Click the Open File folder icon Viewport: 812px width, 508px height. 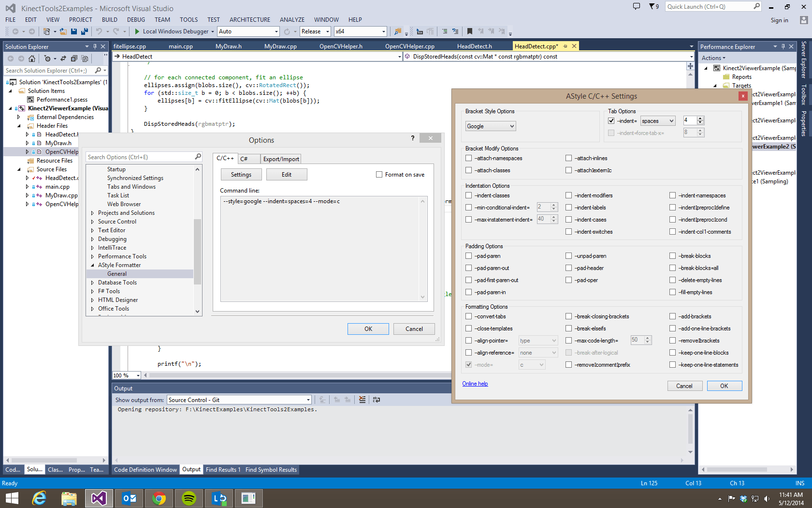point(63,31)
